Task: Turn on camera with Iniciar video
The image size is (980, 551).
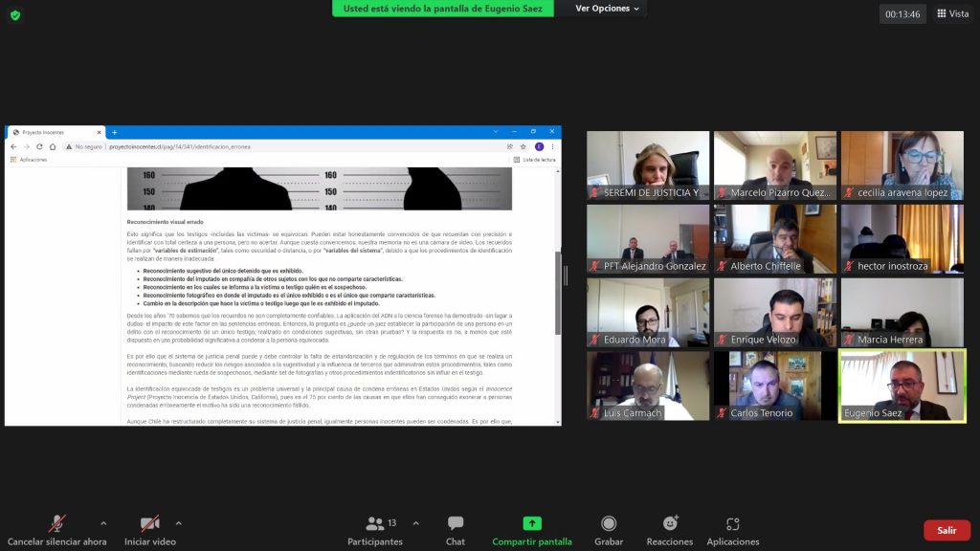Action: (150, 530)
